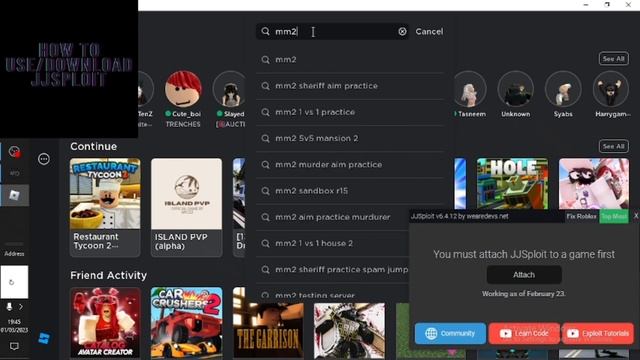This screenshot has width=640, height=360.
Task: Select "mm2 sheriff practice spam jump" suggestion
Action: 333,269
